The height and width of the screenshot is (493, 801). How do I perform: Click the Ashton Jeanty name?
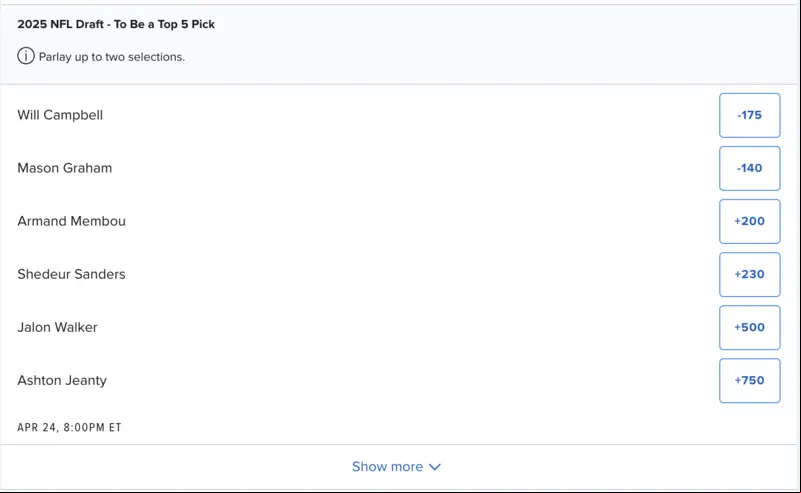click(x=62, y=381)
